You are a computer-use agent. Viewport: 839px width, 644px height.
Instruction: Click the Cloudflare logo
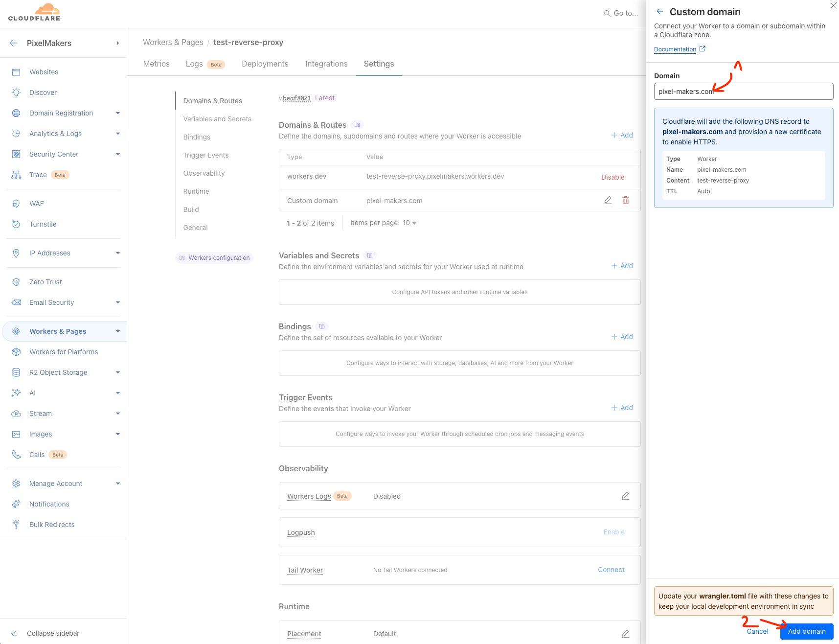[34, 12]
